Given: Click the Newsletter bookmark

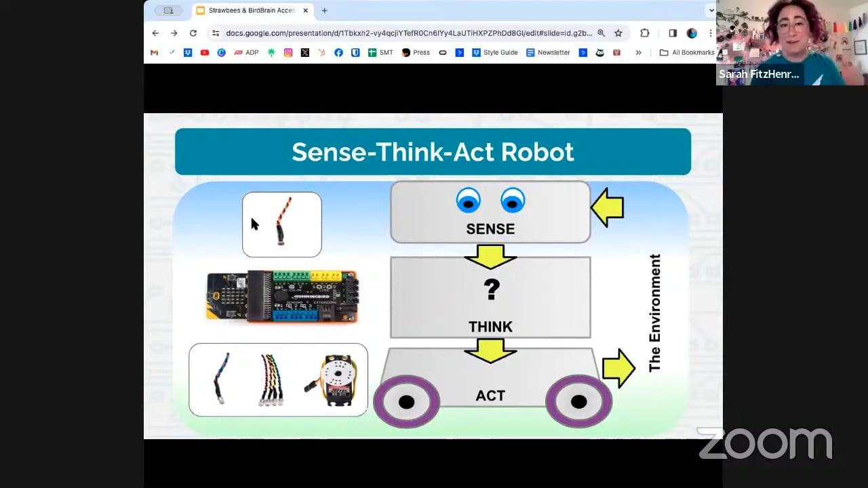Looking at the screenshot, I should (x=548, y=52).
